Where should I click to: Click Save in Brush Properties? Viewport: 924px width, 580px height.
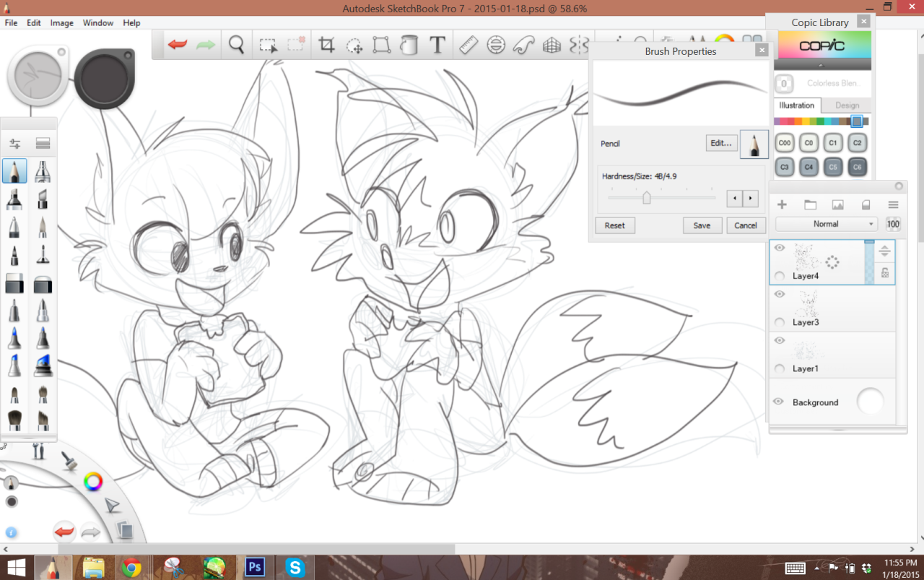(x=702, y=225)
